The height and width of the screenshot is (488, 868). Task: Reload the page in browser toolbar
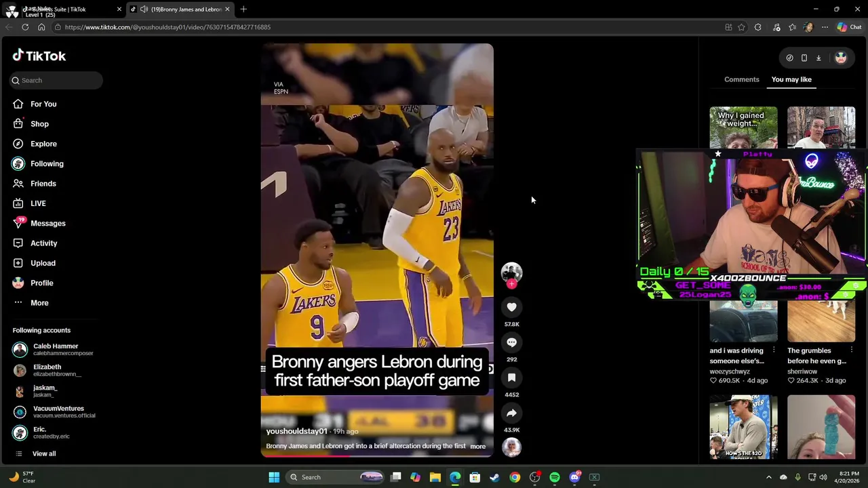[25, 27]
